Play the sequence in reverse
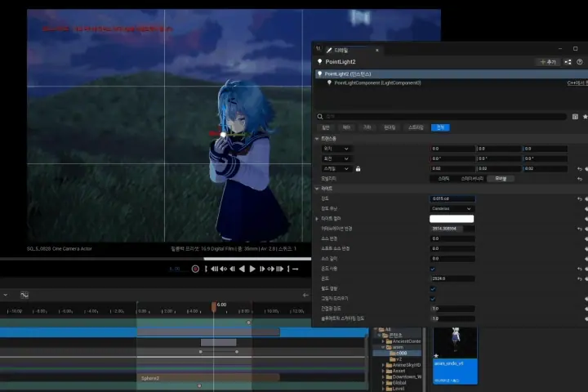The width and height of the screenshot is (588, 392). 242,269
